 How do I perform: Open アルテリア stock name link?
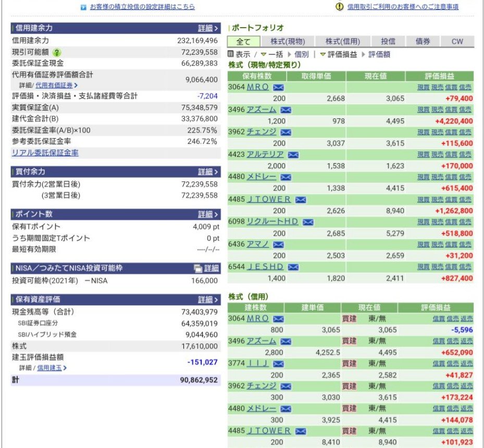(x=265, y=154)
